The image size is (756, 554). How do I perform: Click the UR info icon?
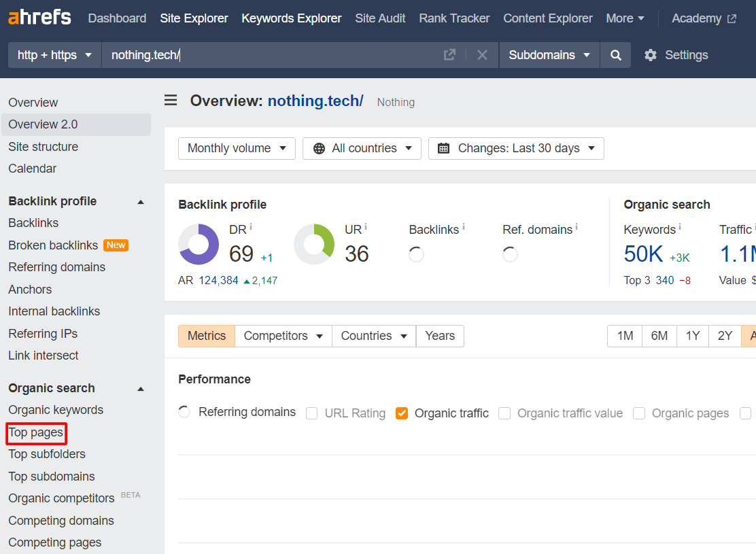tap(366, 226)
